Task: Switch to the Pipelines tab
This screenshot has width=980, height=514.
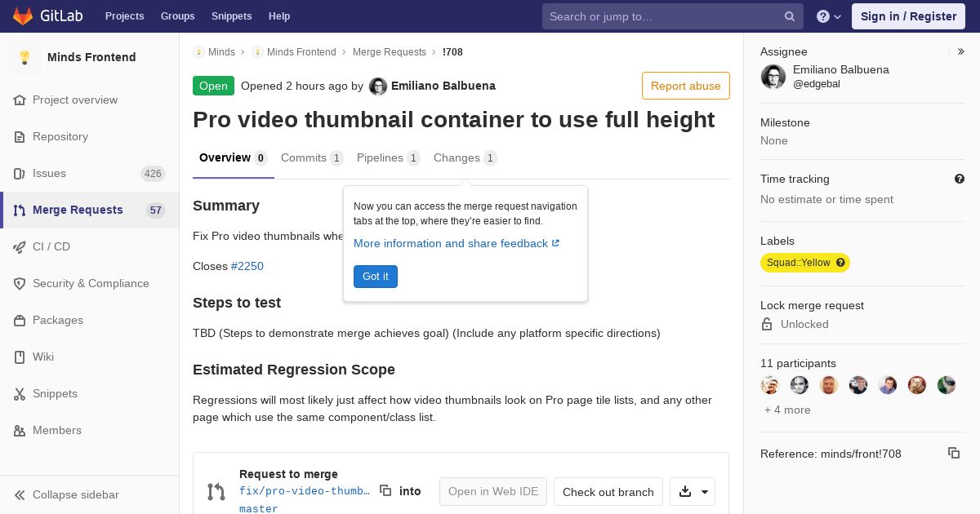Action: coord(389,158)
